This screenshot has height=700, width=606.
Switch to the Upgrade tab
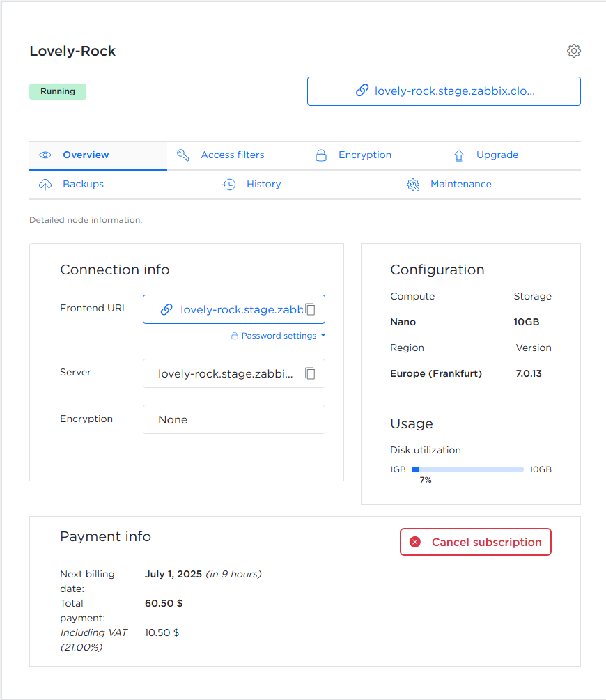(497, 155)
